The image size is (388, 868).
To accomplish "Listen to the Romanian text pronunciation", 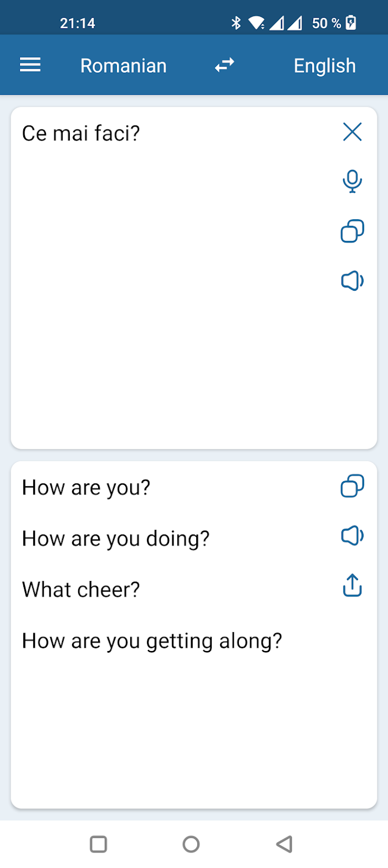I will click(353, 281).
